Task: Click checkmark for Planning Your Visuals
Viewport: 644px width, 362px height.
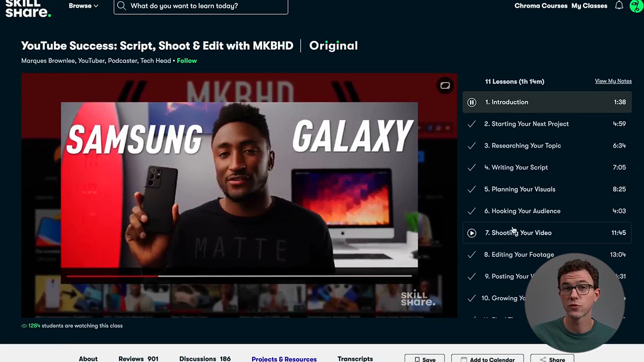Action: coord(472,189)
